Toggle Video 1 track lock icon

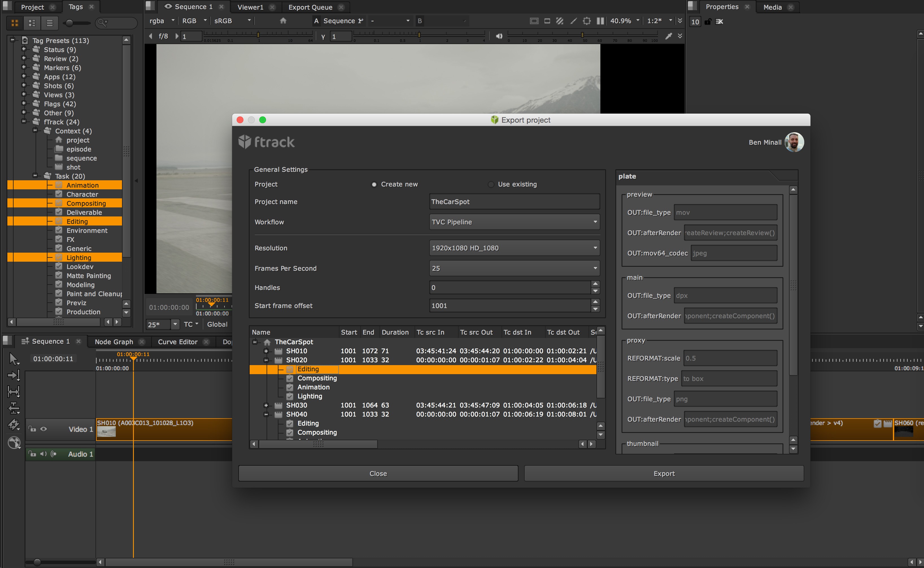(x=33, y=429)
